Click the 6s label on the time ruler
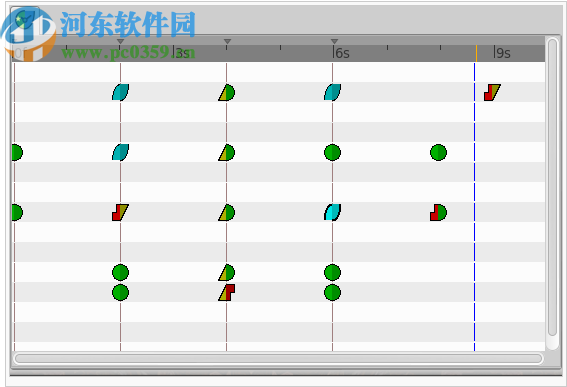This screenshot has height=387, width=567. tap(341, 53)
